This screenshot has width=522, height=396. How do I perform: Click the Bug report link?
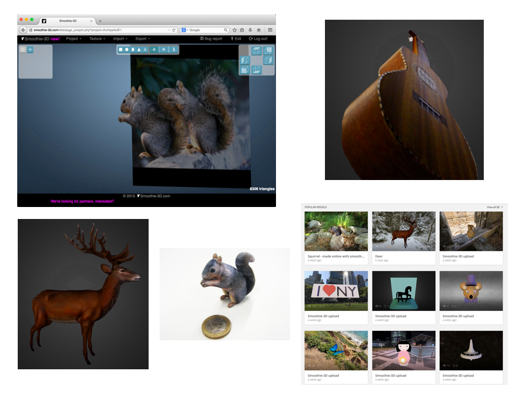coord(211,39)
